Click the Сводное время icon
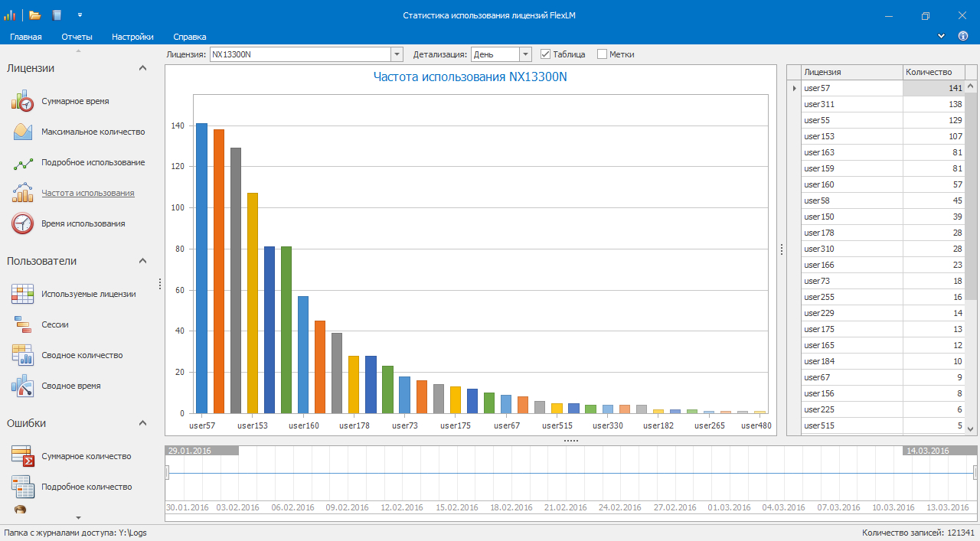Image resolution: width=980 pixels, height=541 pixels. [x=23, y=386]
